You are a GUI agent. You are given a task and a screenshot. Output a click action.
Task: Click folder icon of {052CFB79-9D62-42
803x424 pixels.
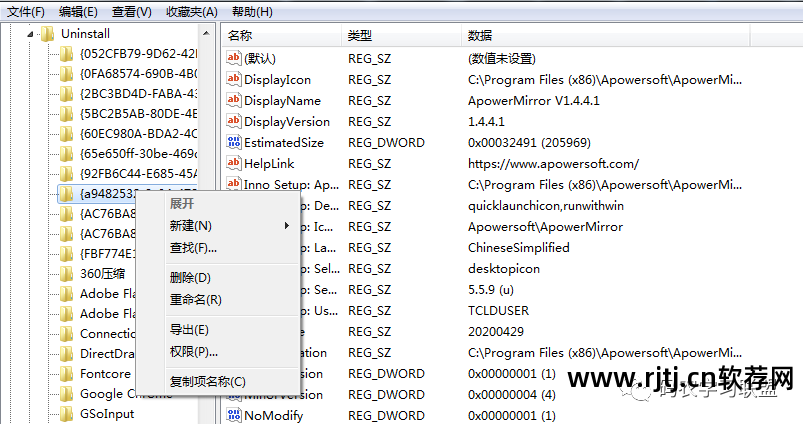click(x=67, y=54)
